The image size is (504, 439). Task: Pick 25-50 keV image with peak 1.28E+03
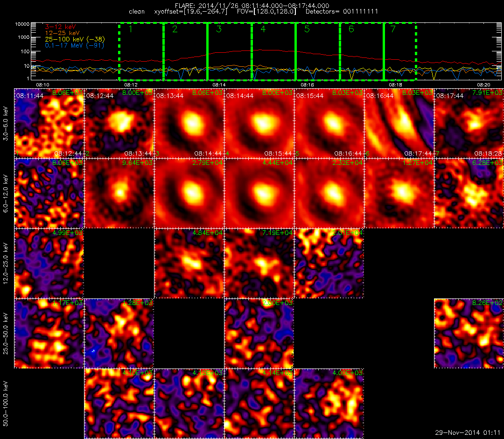point(119,333)
